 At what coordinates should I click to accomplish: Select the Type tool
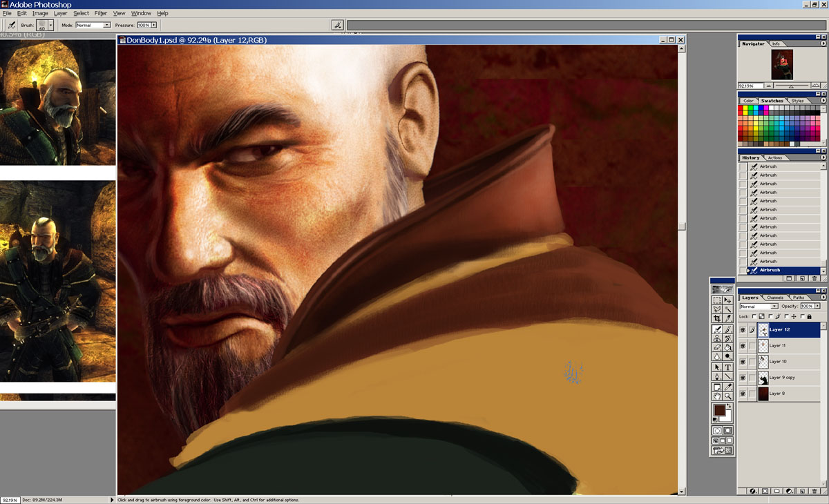click(x=727, y=367)
